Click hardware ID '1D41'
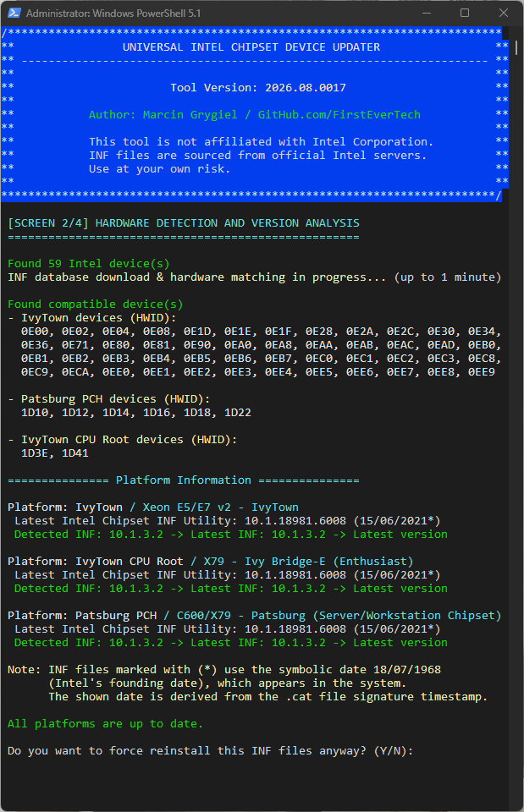Viewport: 524px width, 812px height. [x=75, y=453]
